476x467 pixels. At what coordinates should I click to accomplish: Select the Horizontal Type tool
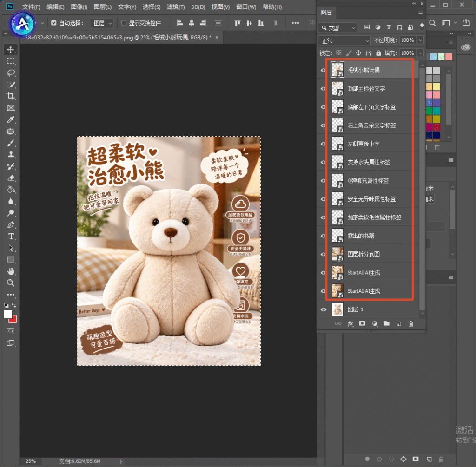pyautogui.click(x=11, y=237)
